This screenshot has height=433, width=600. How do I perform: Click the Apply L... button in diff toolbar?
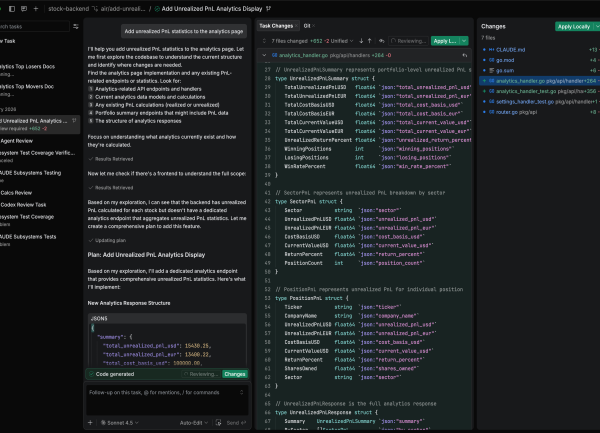[x=445, y=41]
